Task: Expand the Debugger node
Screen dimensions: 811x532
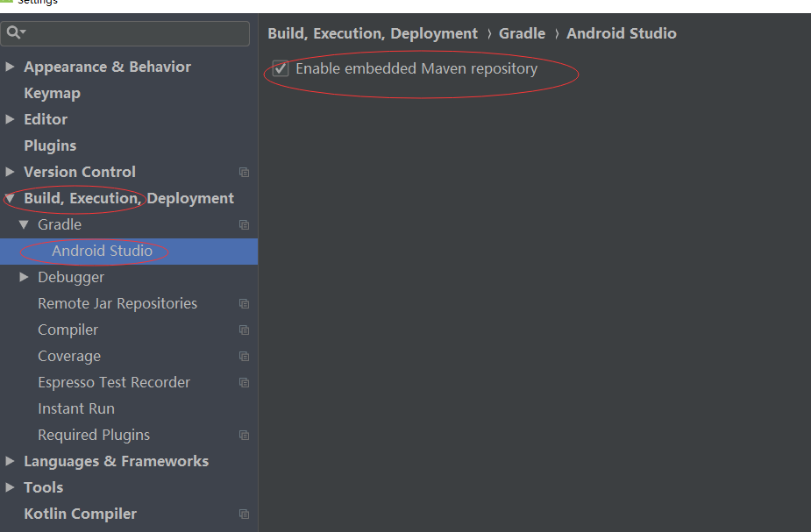Action: (x=24, y=277)
